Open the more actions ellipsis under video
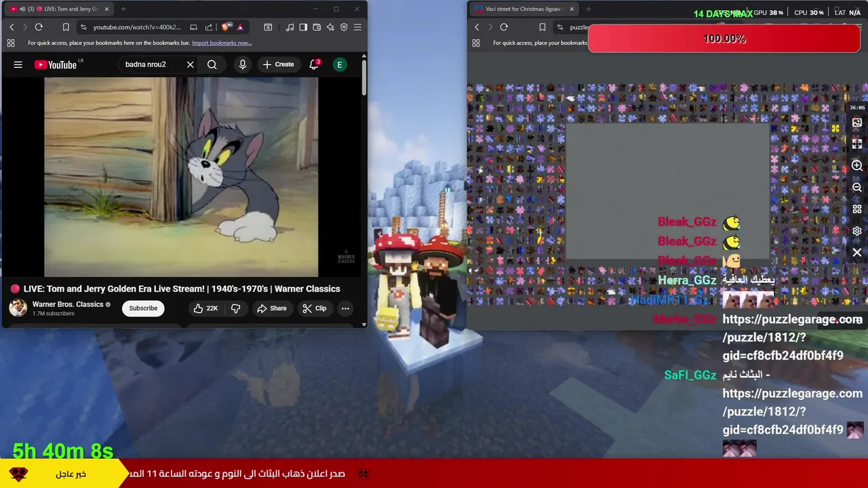Viewport: 868px width, 488px height. (345, 308)
